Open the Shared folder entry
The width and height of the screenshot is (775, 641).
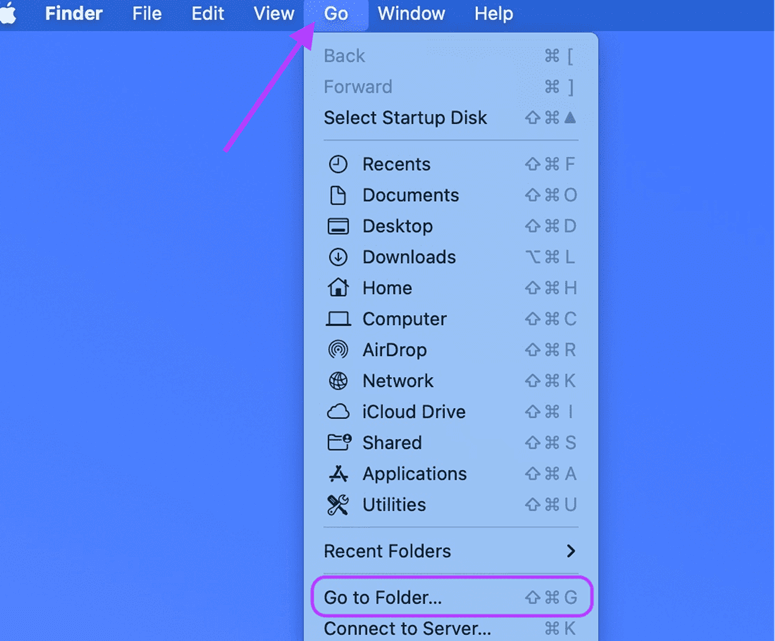(x=392, y=443)
